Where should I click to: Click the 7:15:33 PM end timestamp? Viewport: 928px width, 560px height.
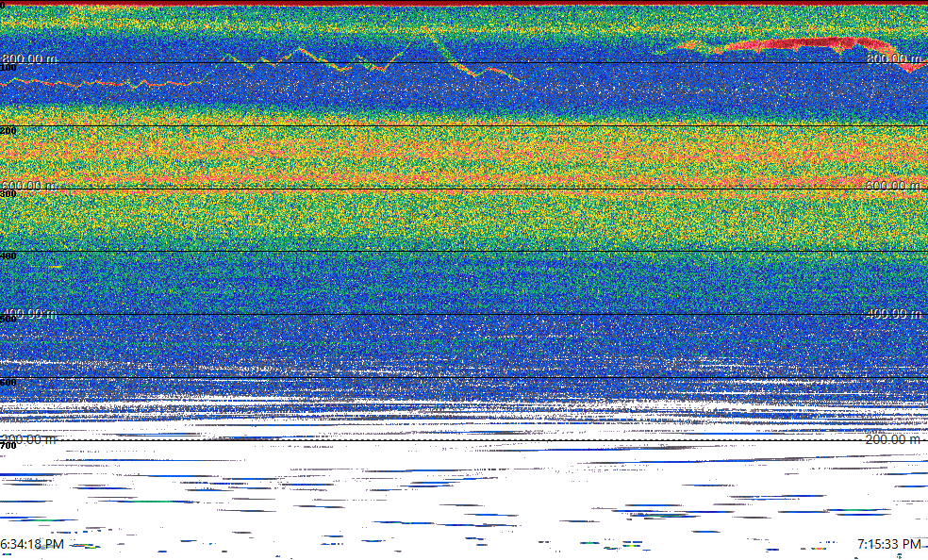pos(889,543)
